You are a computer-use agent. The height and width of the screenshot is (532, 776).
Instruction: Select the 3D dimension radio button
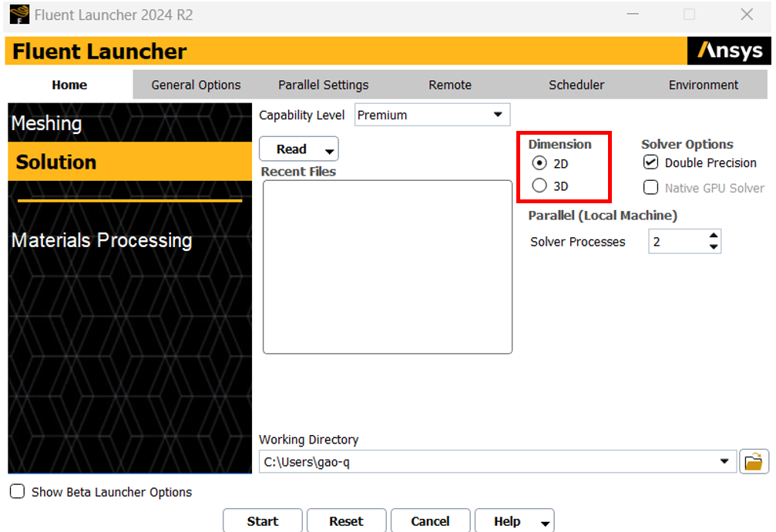point(539,186)
